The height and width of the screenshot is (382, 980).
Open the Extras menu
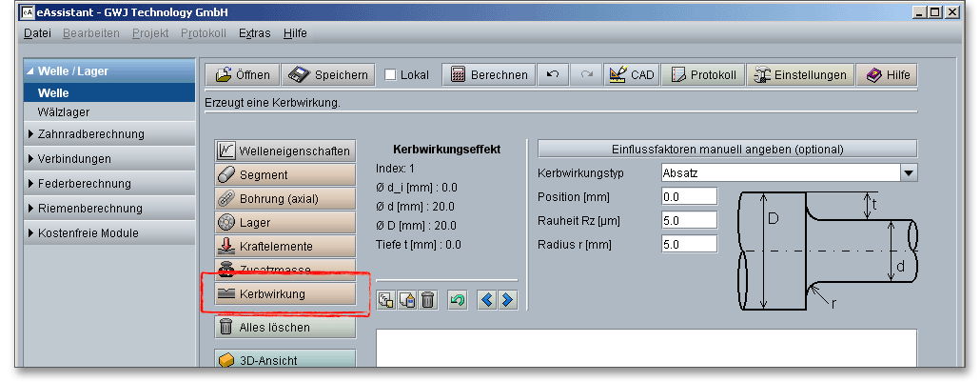(254, 33)
